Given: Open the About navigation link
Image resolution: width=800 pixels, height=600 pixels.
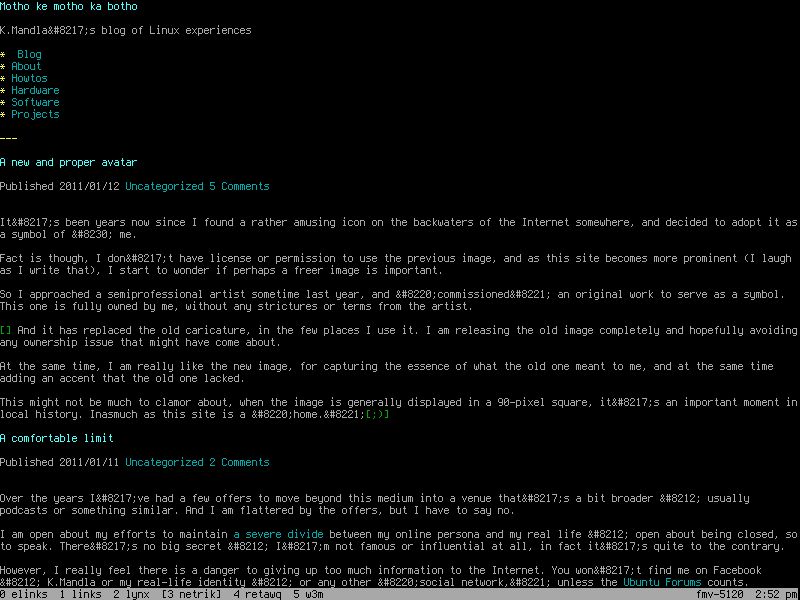Looking at the screenshot, I should 27,66.
